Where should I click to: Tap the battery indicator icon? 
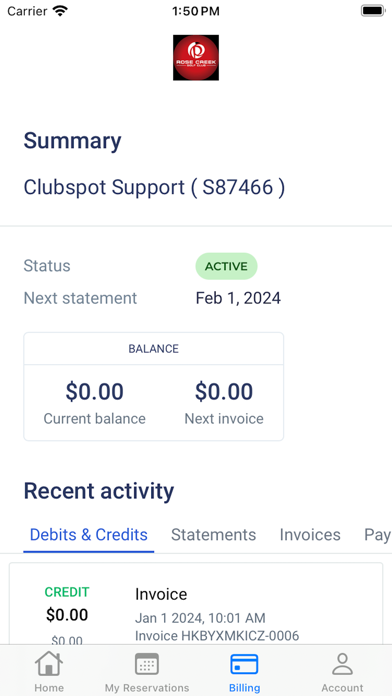coord(372,11)
